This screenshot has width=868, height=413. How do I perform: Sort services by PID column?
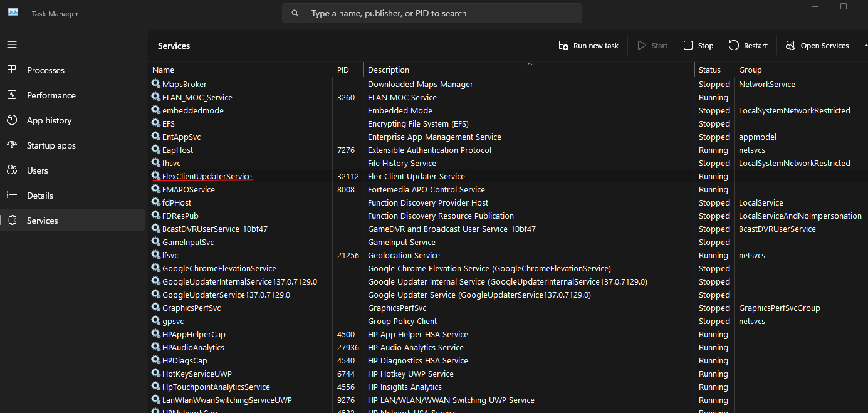click(348, 70)
